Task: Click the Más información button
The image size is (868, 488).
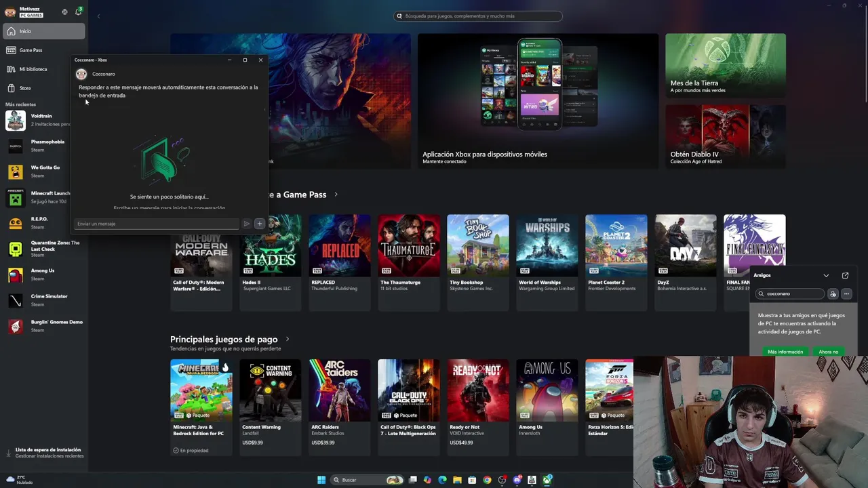Action: [785, 352]
